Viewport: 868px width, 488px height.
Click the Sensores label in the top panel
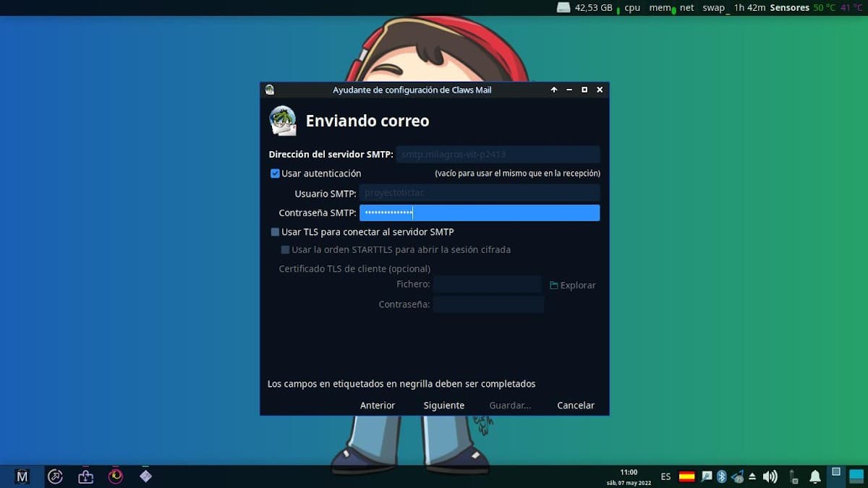point(789,7)
